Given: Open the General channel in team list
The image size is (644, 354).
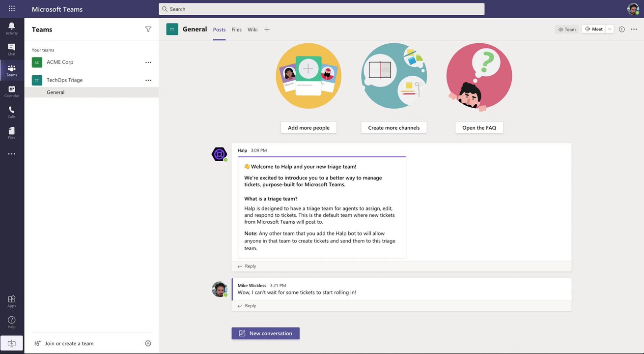Looking at the screenshot, I should [x=91, y=92].
